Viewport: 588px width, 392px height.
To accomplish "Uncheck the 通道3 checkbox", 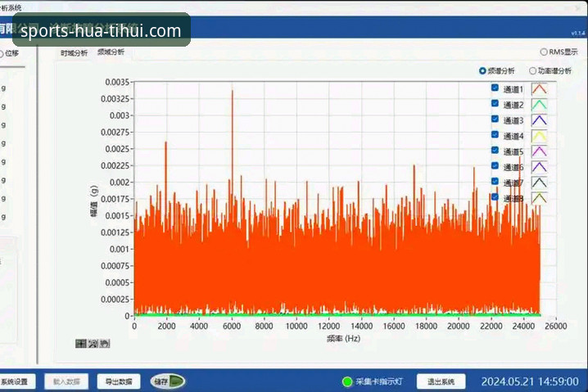I will point(495,119).
